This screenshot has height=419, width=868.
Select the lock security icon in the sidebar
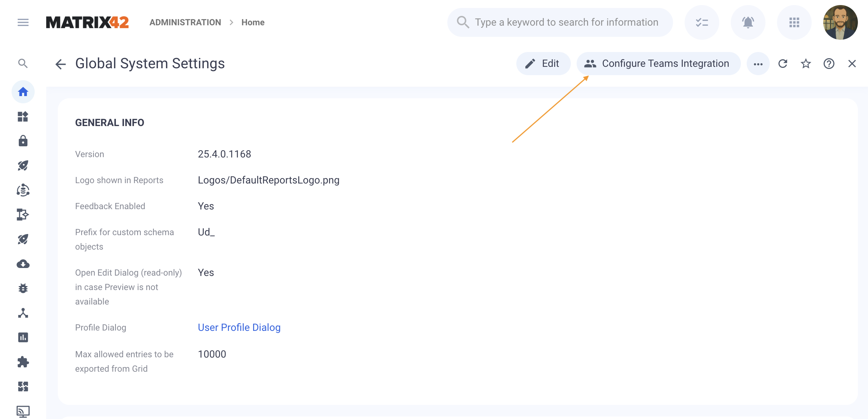coord(23,141)
